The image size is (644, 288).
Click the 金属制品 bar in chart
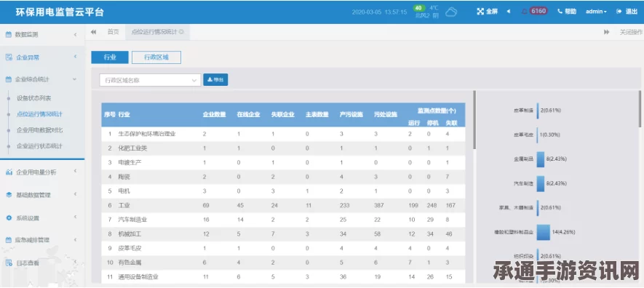click(x=541, y=159)
